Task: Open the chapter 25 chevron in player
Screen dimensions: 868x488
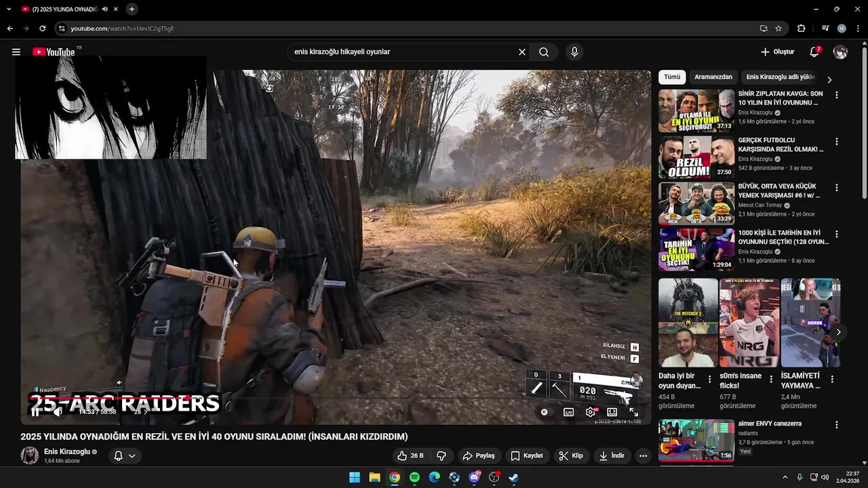Action: pyautogui.click(x=147, y=412)
